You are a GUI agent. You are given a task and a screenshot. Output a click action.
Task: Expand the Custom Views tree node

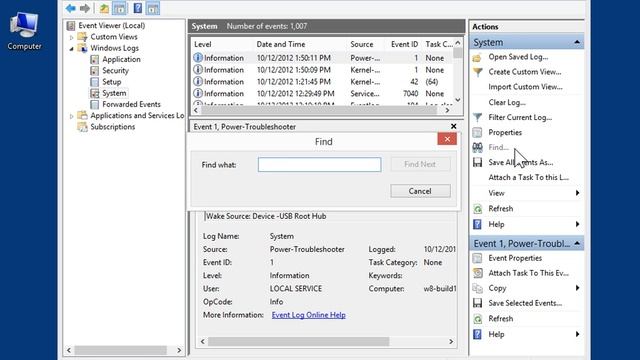click(x=71, y=37)
